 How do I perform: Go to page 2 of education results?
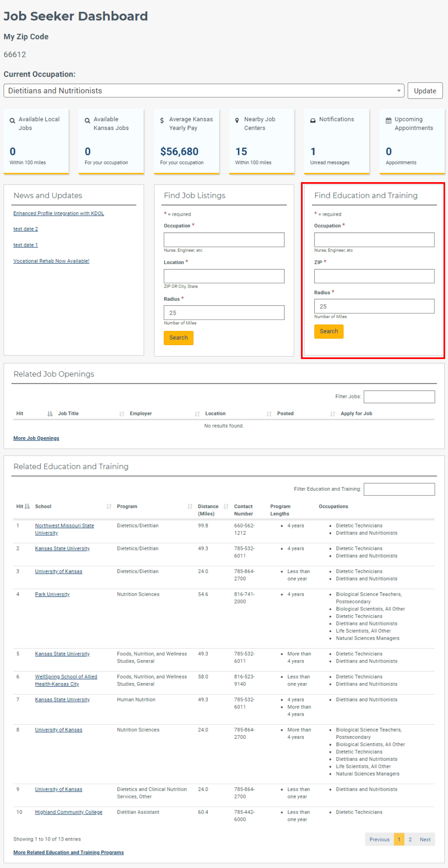[x=410, y=839]
